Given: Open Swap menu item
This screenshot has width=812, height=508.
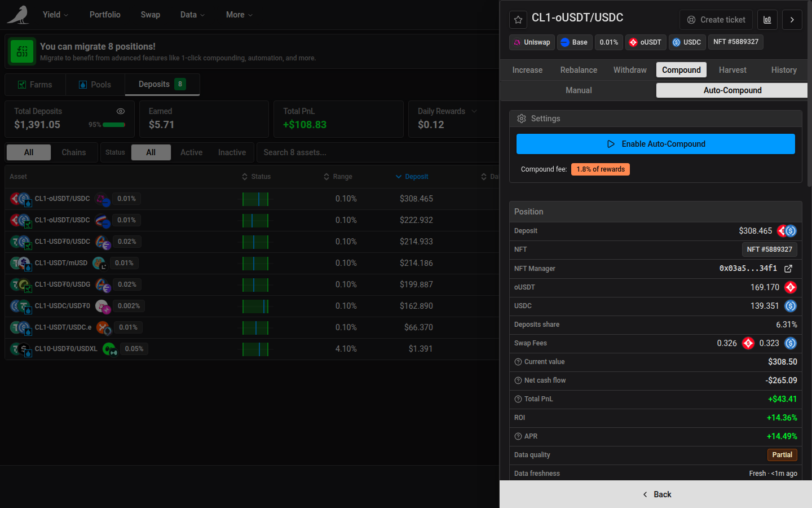Looking at the screenshot, I should click(x=151, y=15).
